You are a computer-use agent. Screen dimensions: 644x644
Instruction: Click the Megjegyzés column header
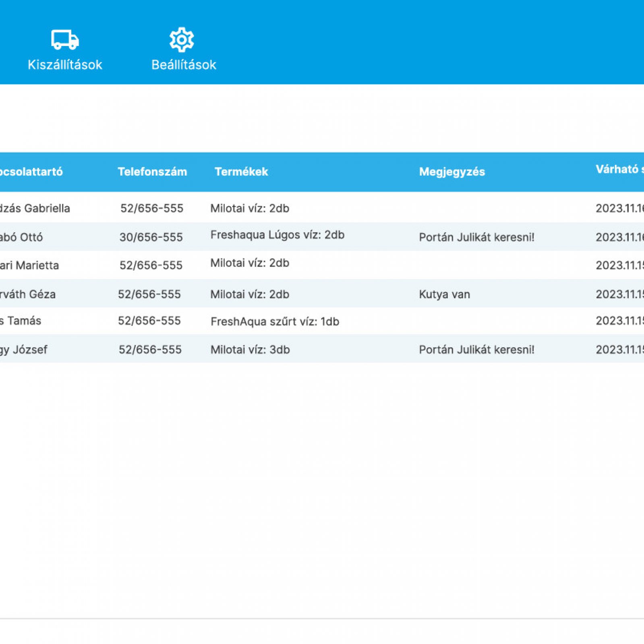pos(451,172)
